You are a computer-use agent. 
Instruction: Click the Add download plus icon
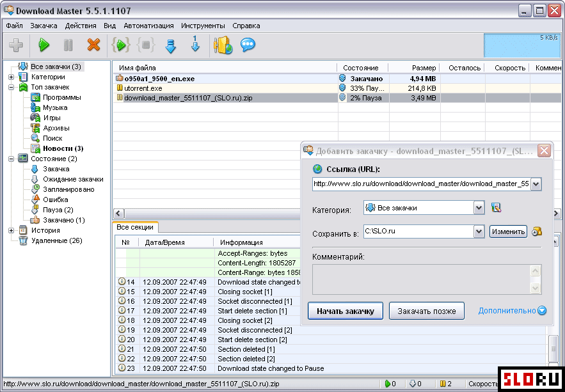point(15,45)
